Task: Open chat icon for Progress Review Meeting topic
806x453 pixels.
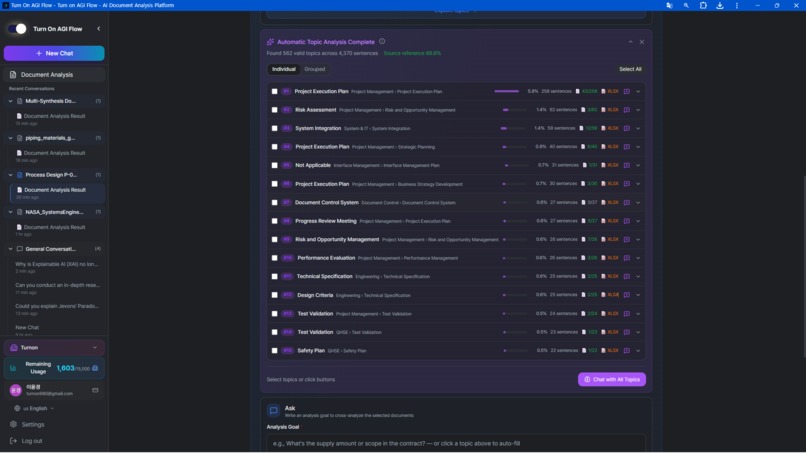Action: point(627,221)
